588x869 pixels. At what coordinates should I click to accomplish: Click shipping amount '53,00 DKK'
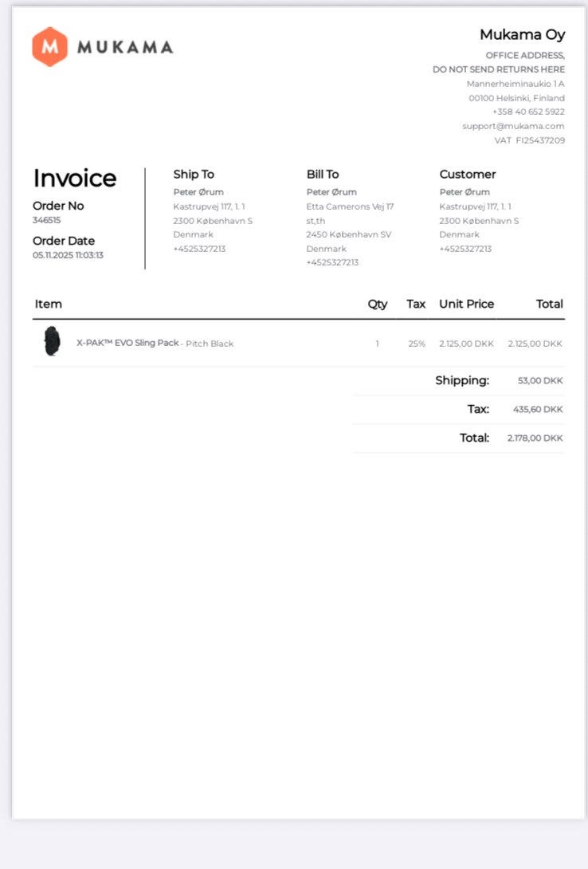pyautogui.click(x=540, y=381)
